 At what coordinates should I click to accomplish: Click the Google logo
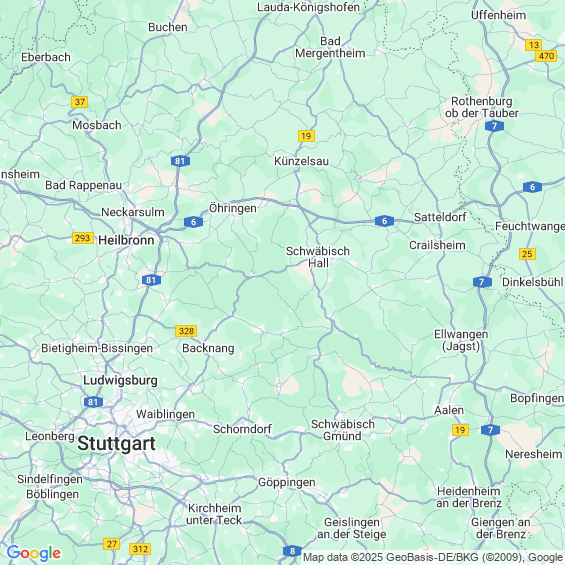34,553
